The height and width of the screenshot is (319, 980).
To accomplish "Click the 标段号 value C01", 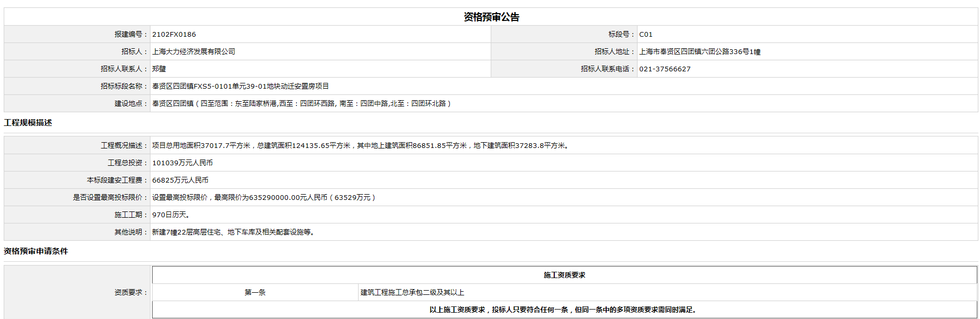I will click(x=645, y=35).
